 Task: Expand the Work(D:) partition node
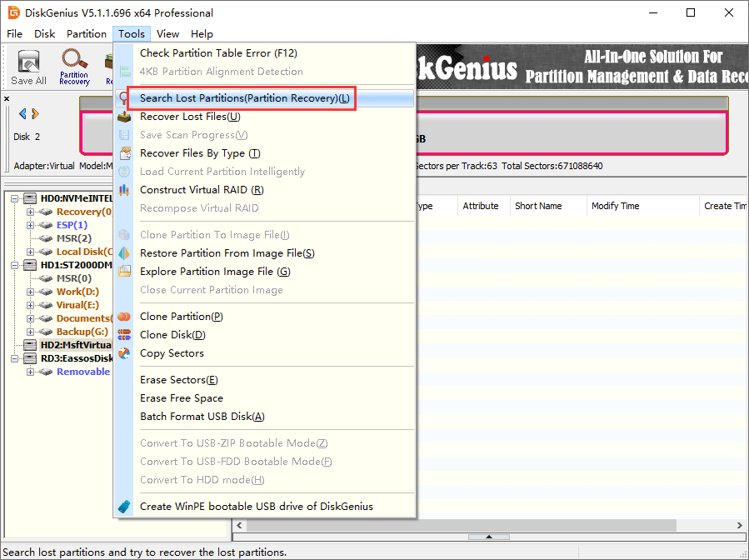pyautogui.click(x=31, y=292)
